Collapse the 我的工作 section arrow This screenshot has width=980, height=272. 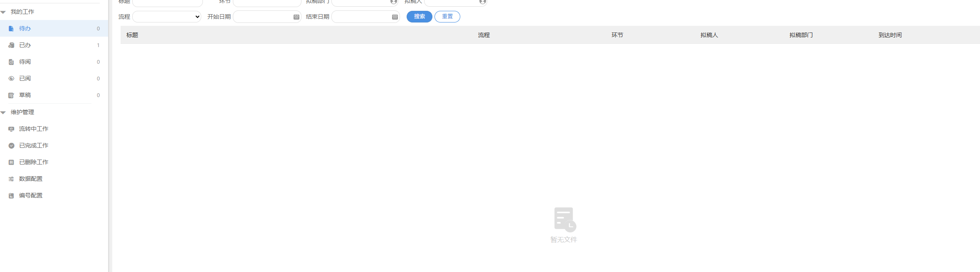[3, 12]
